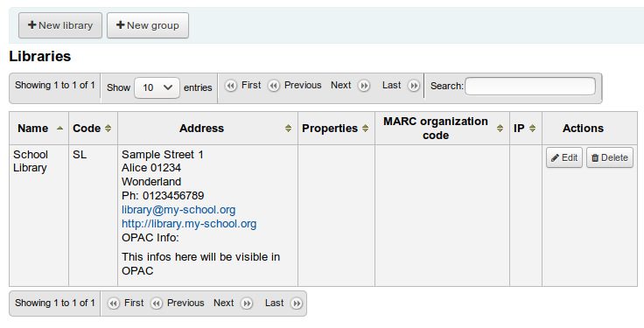Image resolution: width=644 pixels, height=328 pixels.
Task: Sort by Properties column arrows
Action: (365, 128)
